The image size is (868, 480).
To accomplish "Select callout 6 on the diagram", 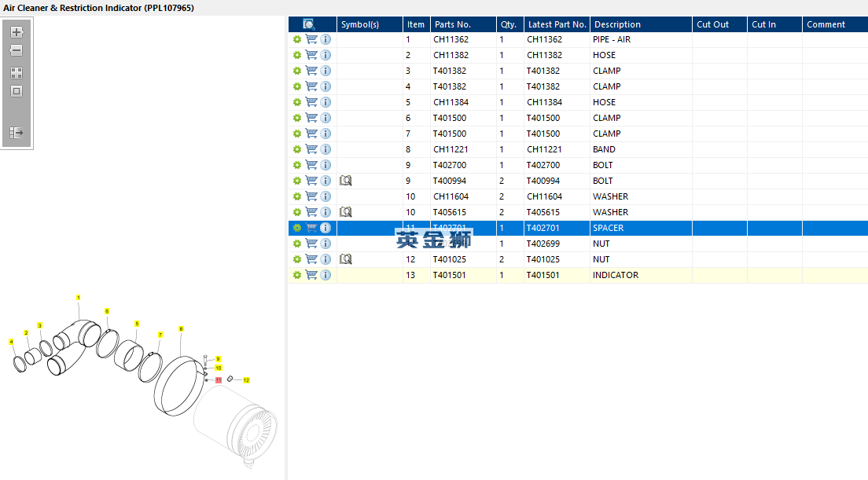I will [x=107, y=311].
